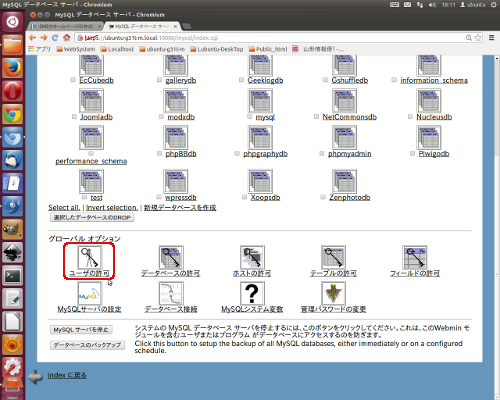500x400 pixels.
Task: Check the modxdb checkbox
Action: pyautogui.click(x=161, y=117)
